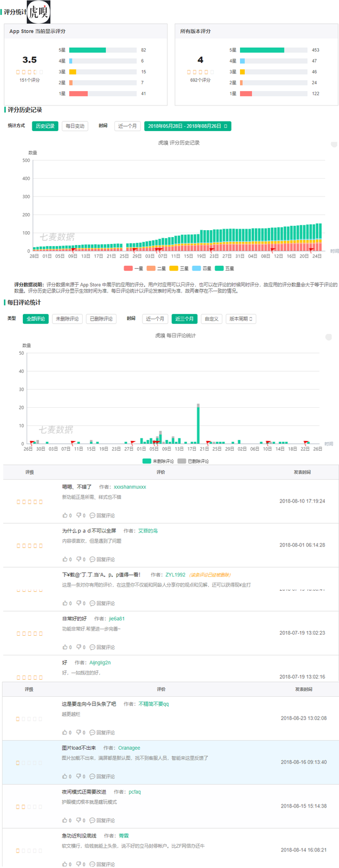
Task: Toggle 三星 legend in rating chart
Action: [x=179, y=269]
